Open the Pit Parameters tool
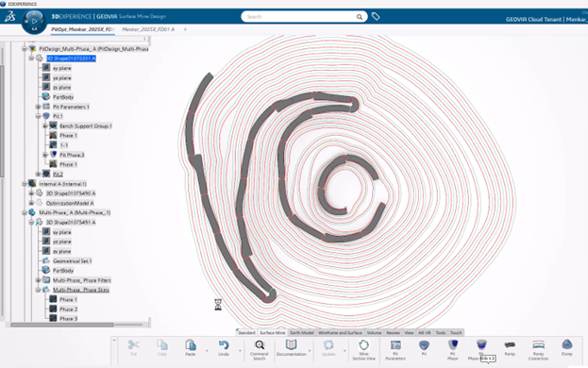This screenshot has height=368, width=588. [395, 350]
